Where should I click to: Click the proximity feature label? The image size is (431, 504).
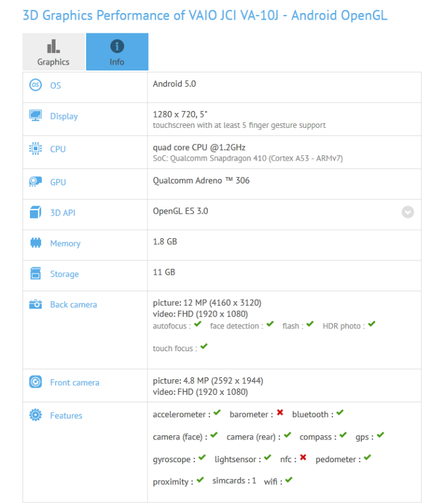tap(173, 482)
